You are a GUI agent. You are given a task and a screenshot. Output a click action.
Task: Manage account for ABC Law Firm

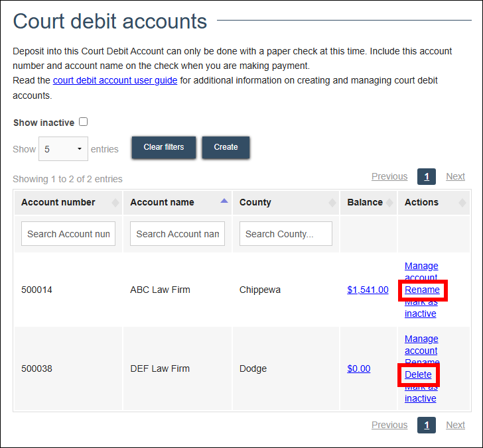421,266
